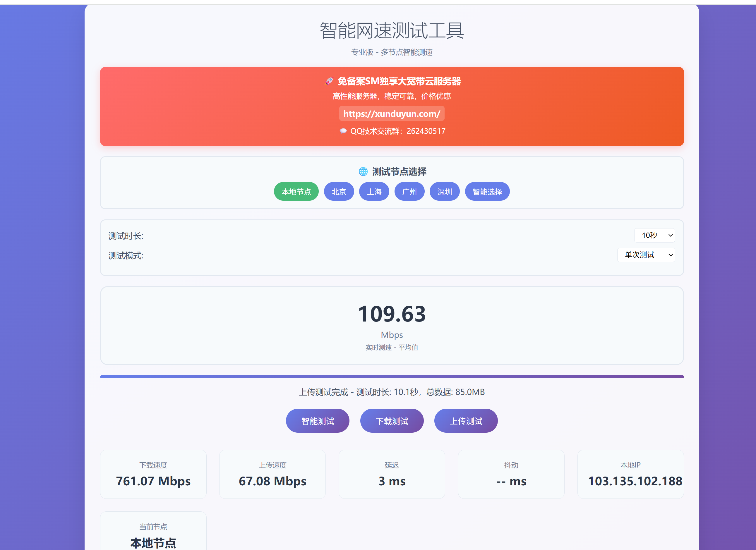Click the globe icon next to 测试节点选择
The image size is (756, 550).
pyautogui.click(x=363, y=171)
